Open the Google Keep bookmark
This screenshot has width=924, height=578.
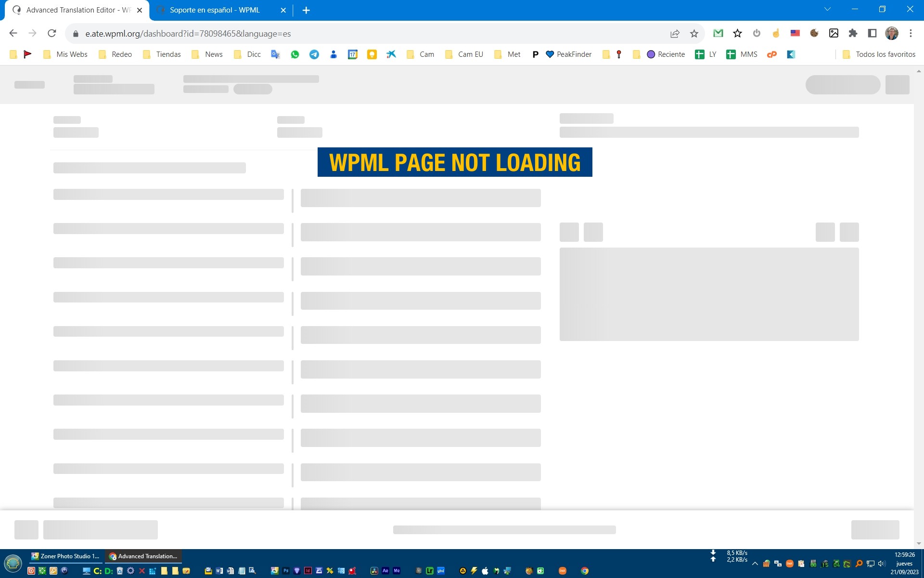(x=372, y=54)
